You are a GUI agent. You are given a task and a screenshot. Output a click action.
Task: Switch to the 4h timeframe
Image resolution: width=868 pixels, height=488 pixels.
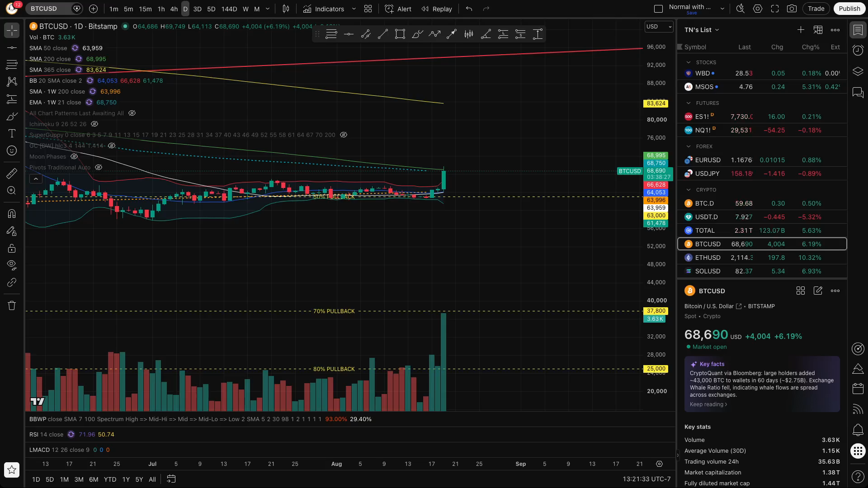click(174, 9)
